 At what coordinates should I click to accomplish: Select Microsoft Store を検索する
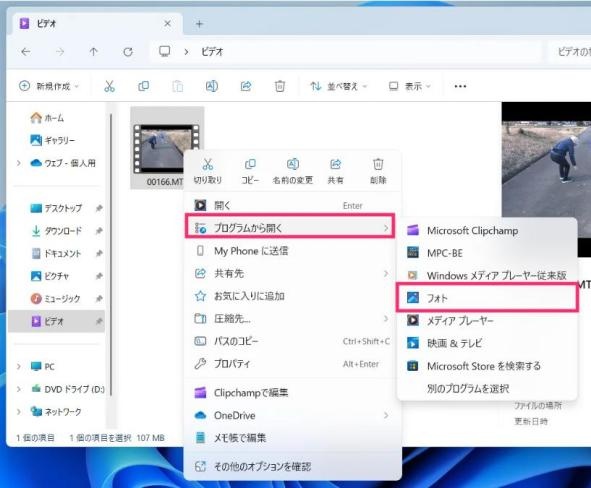click(x=487, y=366)
